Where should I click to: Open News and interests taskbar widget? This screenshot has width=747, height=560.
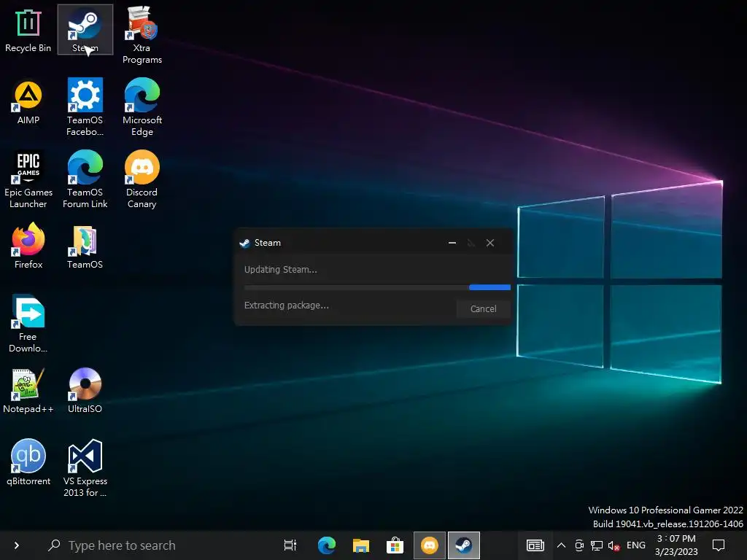coord(535,545)
